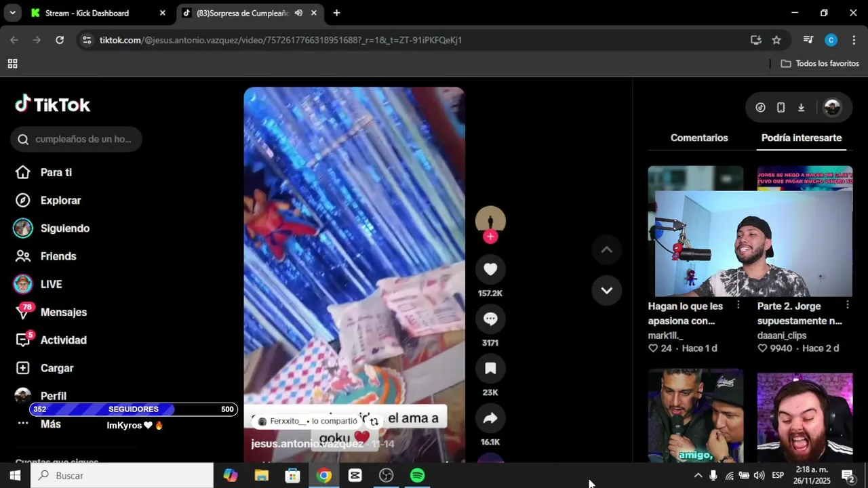Click the phone app icon in top-right toolbar
This screenshot has height=488, width=868.
pyautogui.click(x=781, y=107)
